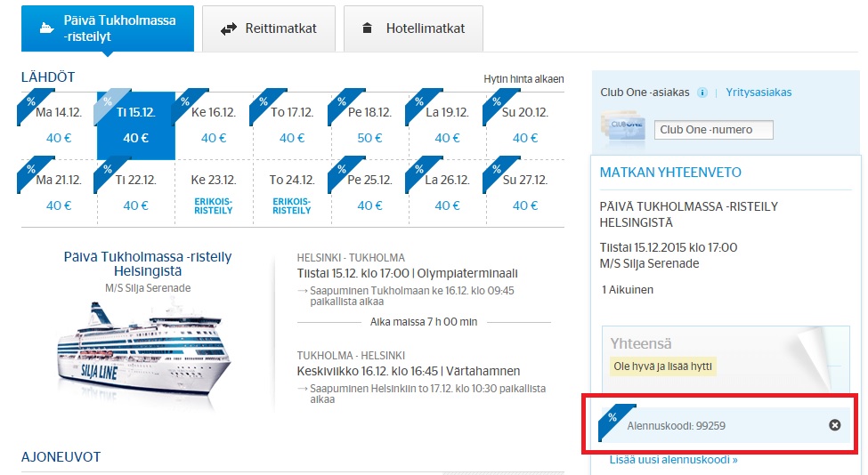Click the LÄHDÖT heading
This screenshot has width=868, height=475.
click(48, 76)
